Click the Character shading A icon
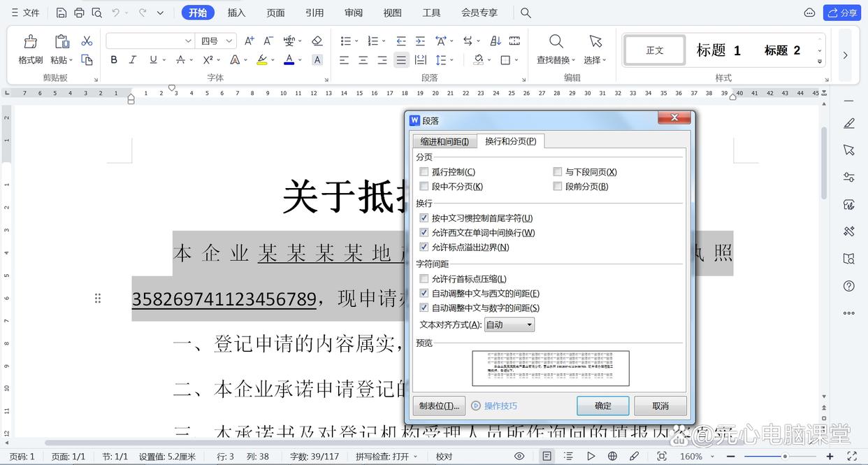Image resolution: width=868 pixels, height=465 pixels. click(317, 60)
